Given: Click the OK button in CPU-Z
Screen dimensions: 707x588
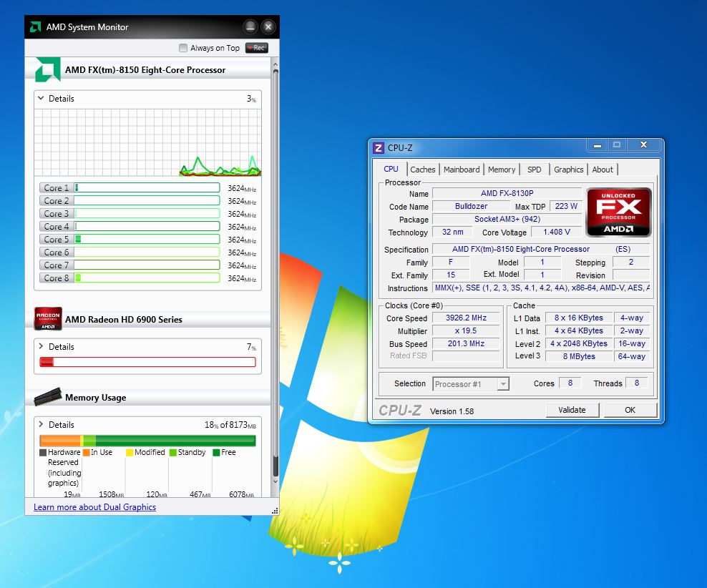Looking at the screenshot, I should 630,410.
